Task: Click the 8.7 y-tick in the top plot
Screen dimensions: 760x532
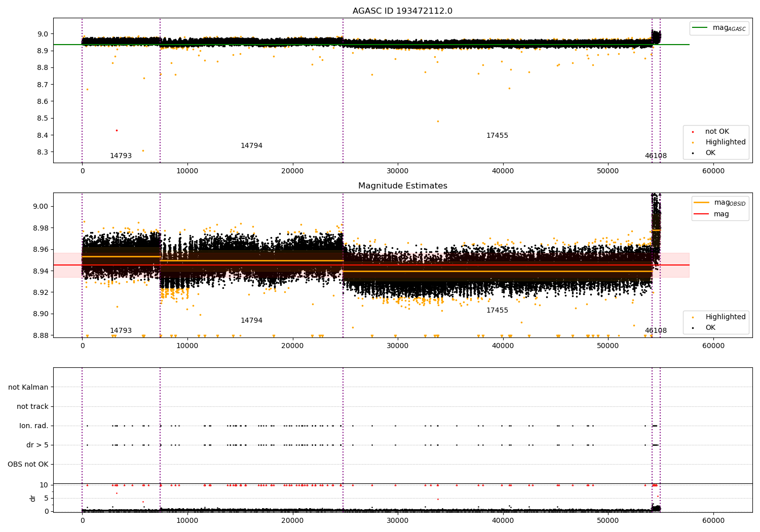Action: pyautogui.click(x=43, y=85)
